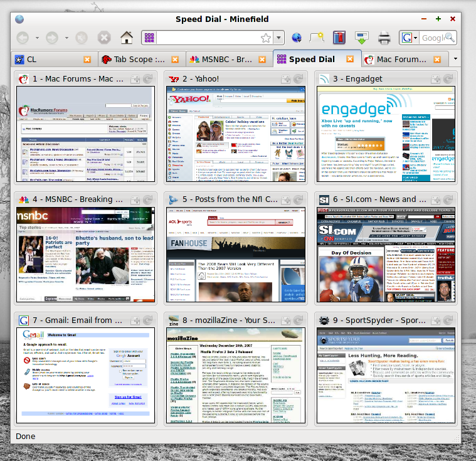Image resolution: width=476 pixels, height=461 pixels.
Task: Click the set-dial icon on SI.com dial
Action: tap(436, 200)
